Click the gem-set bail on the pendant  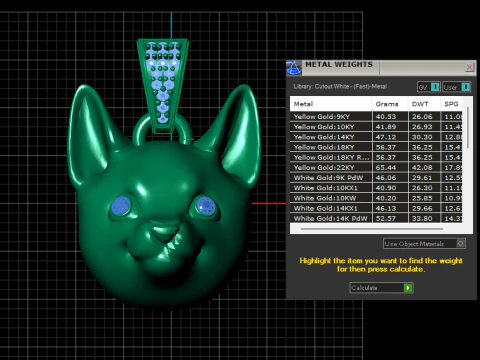click(163, 86)
